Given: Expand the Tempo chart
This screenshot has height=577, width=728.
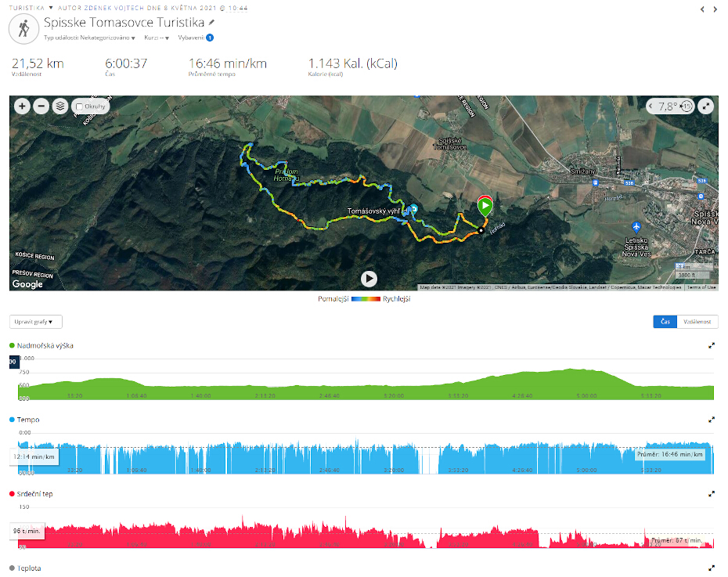Looking at the screenshot, I should click(x=712, y=420).
